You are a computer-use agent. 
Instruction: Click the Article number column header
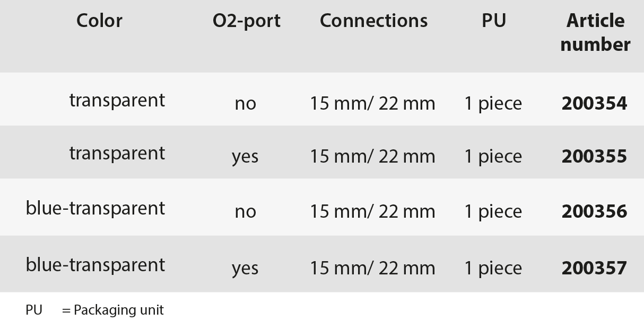coord(595,32)
